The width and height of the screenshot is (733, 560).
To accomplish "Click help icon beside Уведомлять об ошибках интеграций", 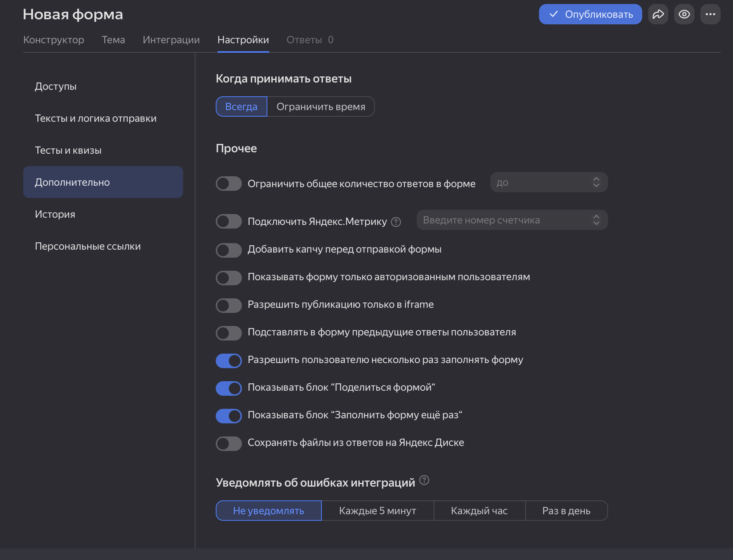I will pyautogui.click(x=424, y=480).
